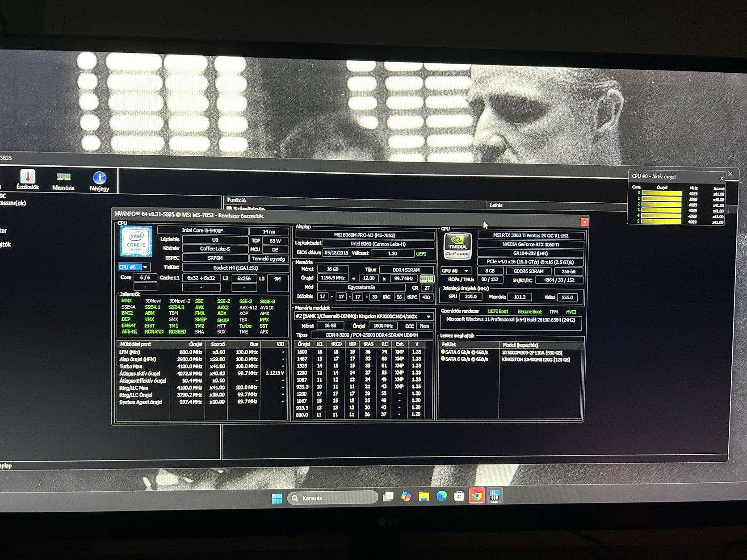This screenshot has height=560, width=747.
Task: Click the GA104-202 (LHR) field
Action: point(531,253)
